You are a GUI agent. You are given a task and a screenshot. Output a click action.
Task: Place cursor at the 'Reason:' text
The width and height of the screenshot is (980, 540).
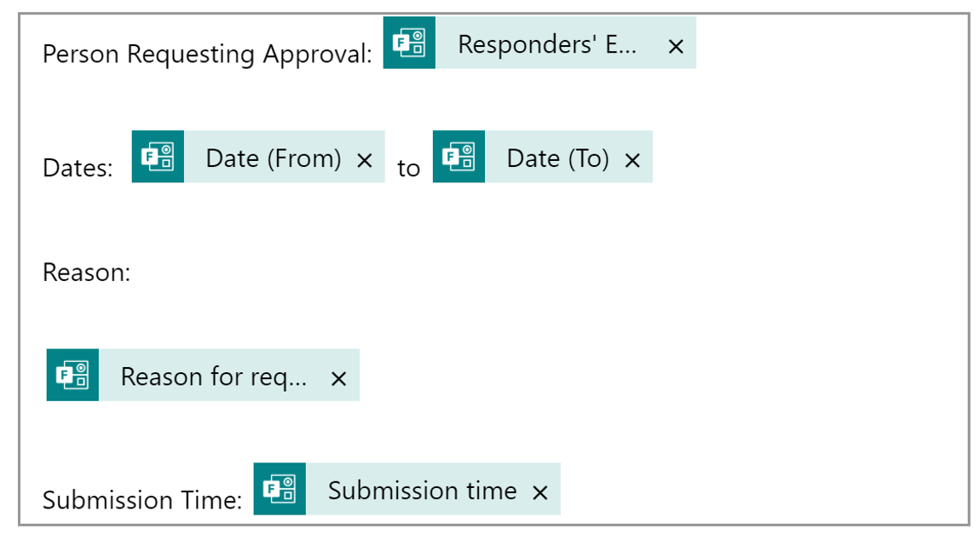pos(87,273)
